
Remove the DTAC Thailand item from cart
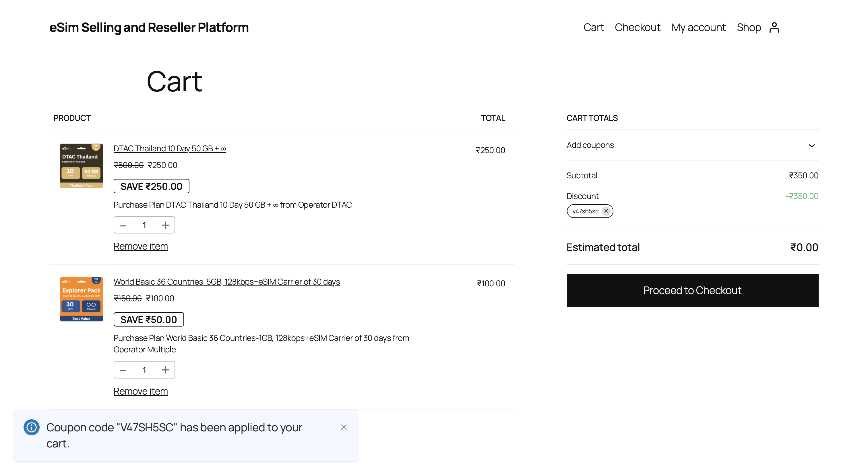(x=141, y=246)
